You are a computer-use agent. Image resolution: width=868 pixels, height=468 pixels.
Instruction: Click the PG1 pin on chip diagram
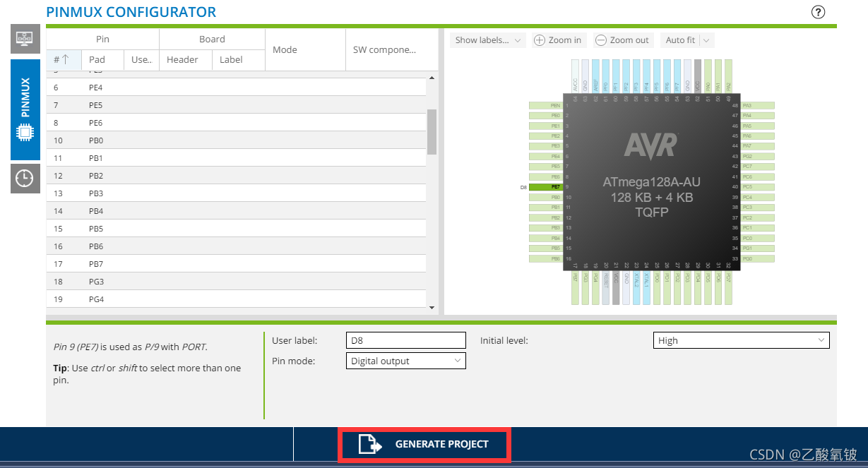pos(758,248)
